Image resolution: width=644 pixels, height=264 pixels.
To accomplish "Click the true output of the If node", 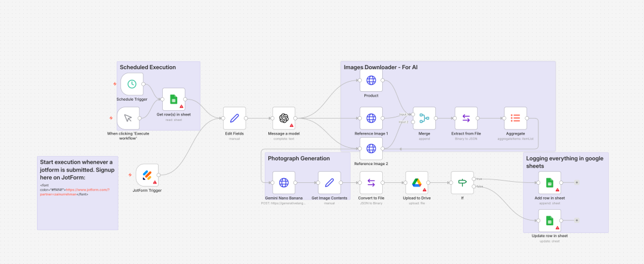I will click(475, 179).
